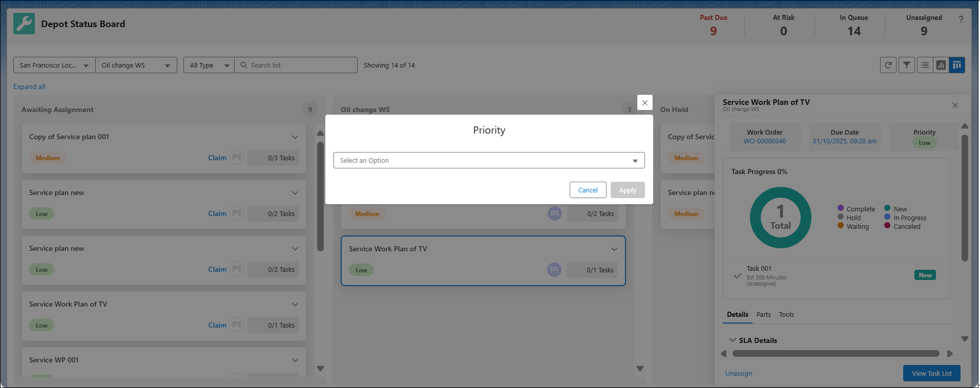Screen dimensions: 980x388
Task: Click the Unassigned count 9
Action: click(924, 31)
